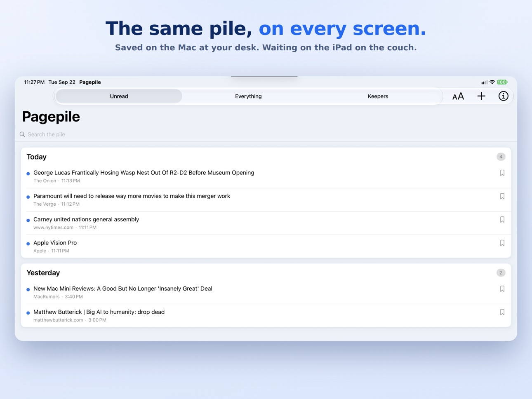Click the Search the pile field
The height and width of the screenshot is (399, 532).
point(266,134)
